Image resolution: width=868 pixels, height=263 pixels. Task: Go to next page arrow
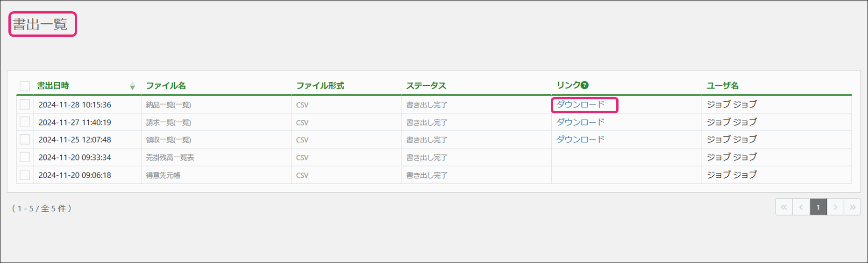pos(835,208)
